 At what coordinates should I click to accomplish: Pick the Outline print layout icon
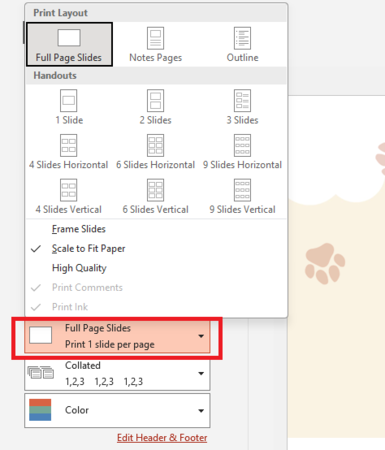pos(242,38)
